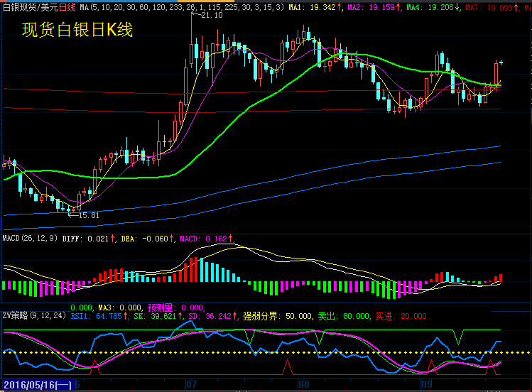Open the MACD(26,12,9) indicator label
The height and width of the screenshot is (392, 532).
point(31,239)
